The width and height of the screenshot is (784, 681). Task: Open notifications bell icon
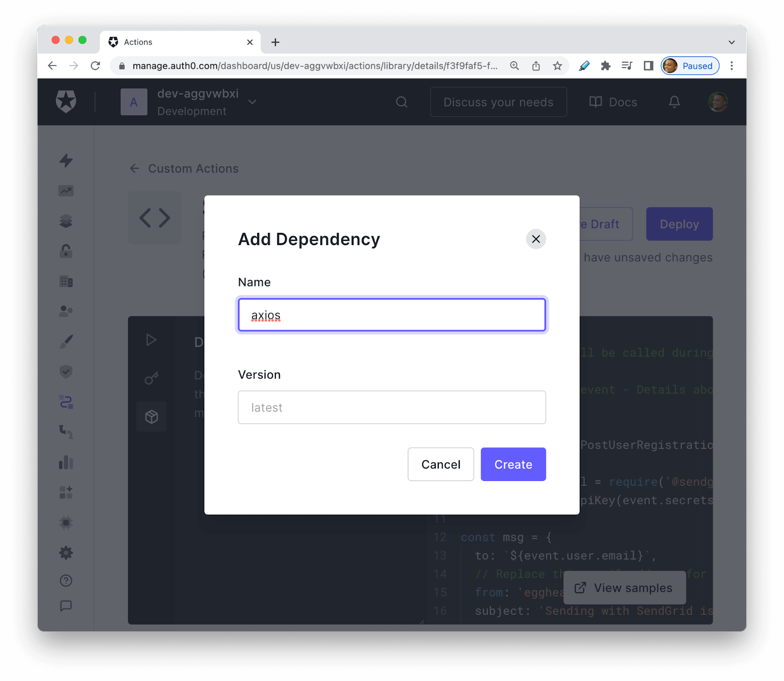[674, 102]
